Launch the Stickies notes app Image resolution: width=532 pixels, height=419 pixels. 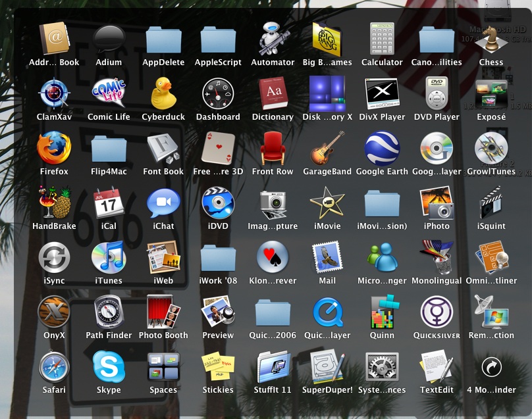pos(218,366)
